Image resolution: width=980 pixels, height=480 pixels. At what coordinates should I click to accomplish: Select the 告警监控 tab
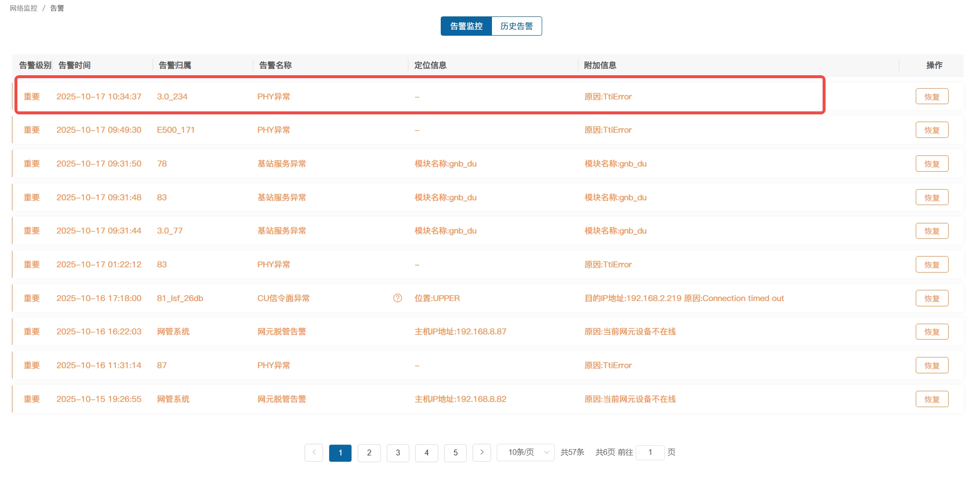[x=466, y=26]
